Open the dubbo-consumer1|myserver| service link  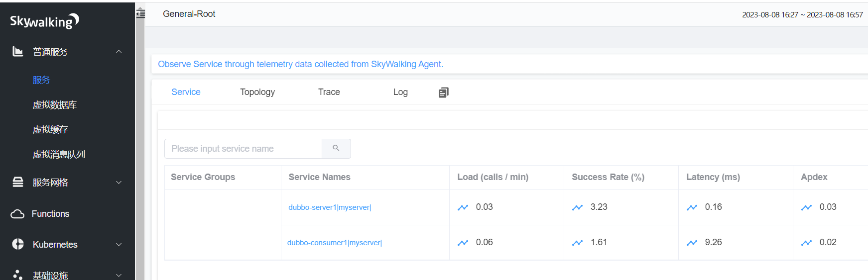tap(334, 243)
